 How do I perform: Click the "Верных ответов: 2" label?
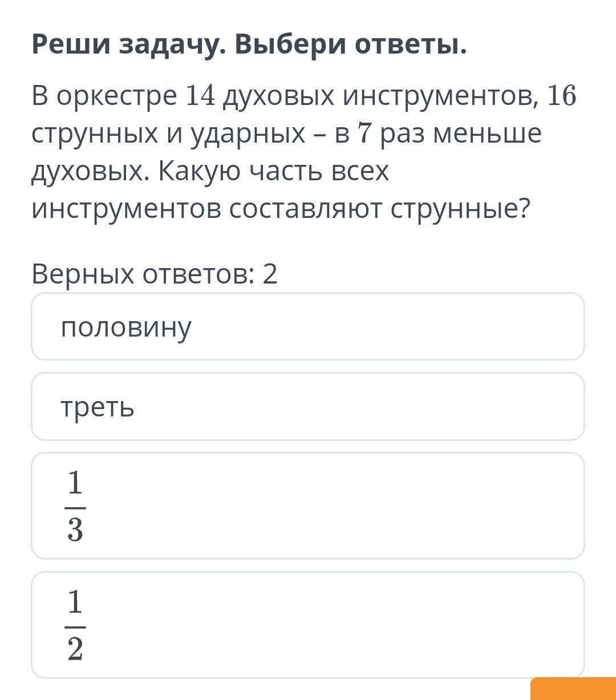click(x=155, y=274)
